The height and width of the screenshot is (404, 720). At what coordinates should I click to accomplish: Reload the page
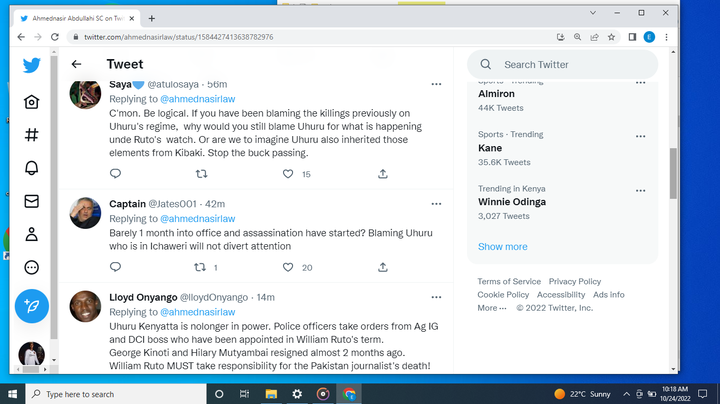click(55, 37)
